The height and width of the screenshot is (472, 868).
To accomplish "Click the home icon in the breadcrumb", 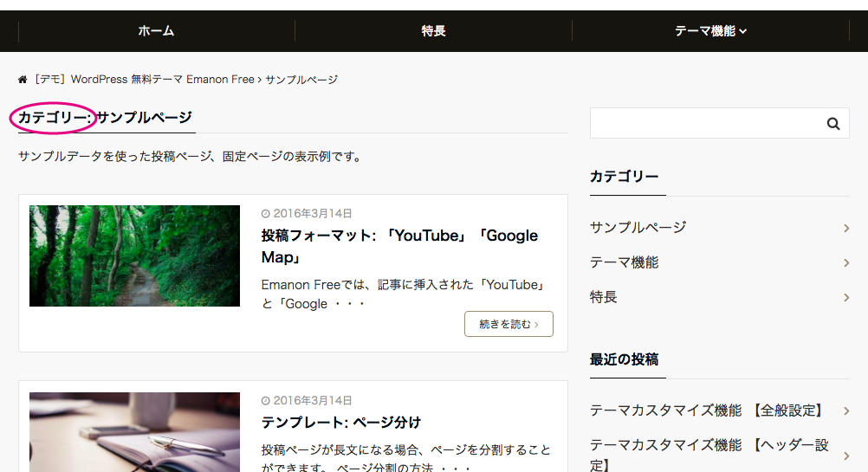I will click(23, 80).
